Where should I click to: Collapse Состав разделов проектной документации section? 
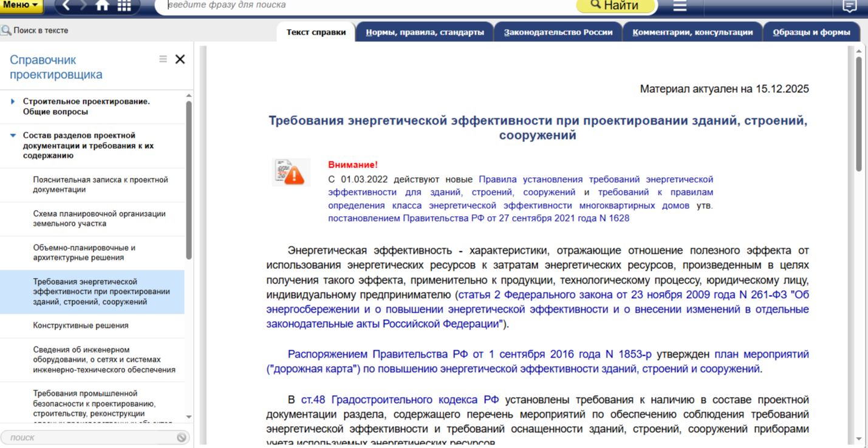(13, 135)
